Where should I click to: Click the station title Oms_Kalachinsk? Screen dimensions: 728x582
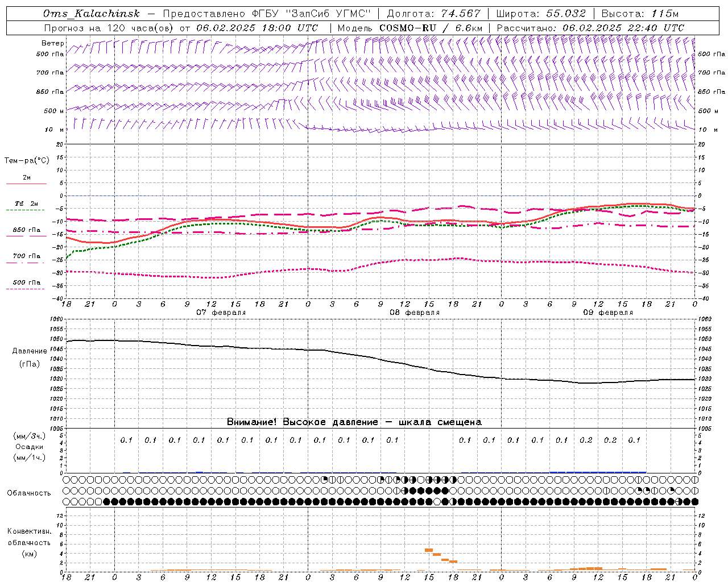tap(91, 14)
